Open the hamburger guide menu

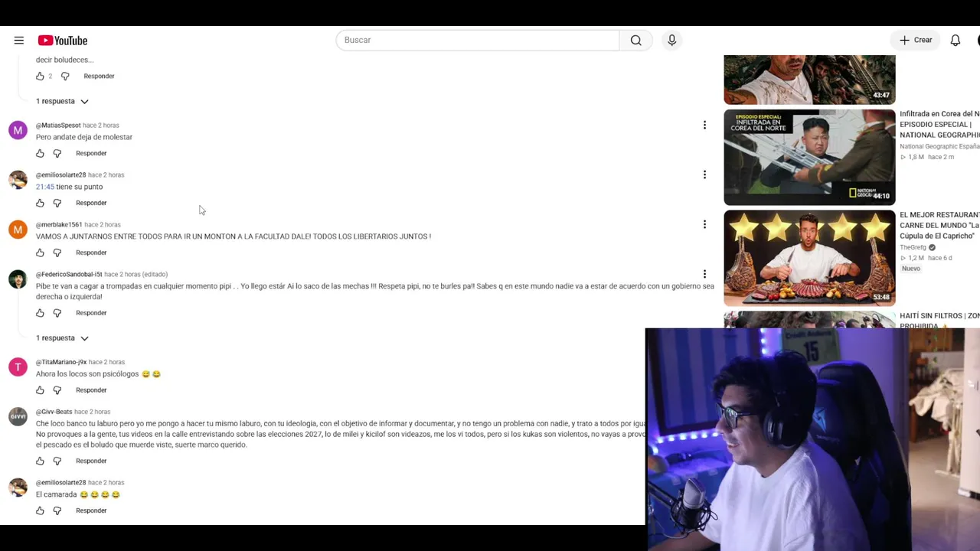(19, 41)
